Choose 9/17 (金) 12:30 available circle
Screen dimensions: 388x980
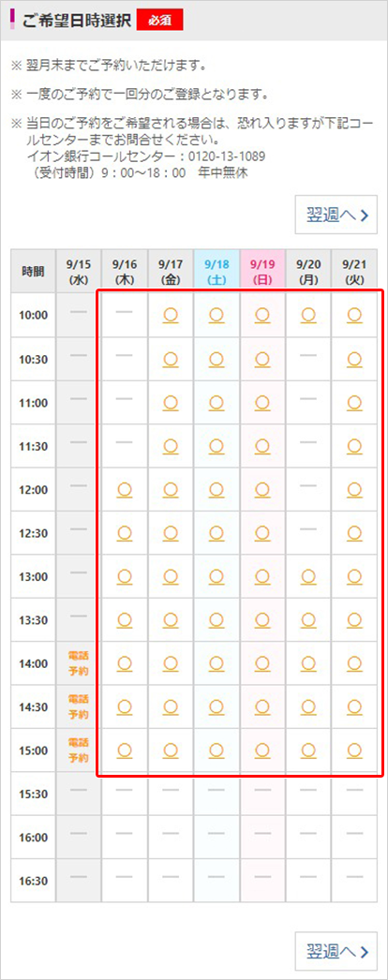point(171,533)
